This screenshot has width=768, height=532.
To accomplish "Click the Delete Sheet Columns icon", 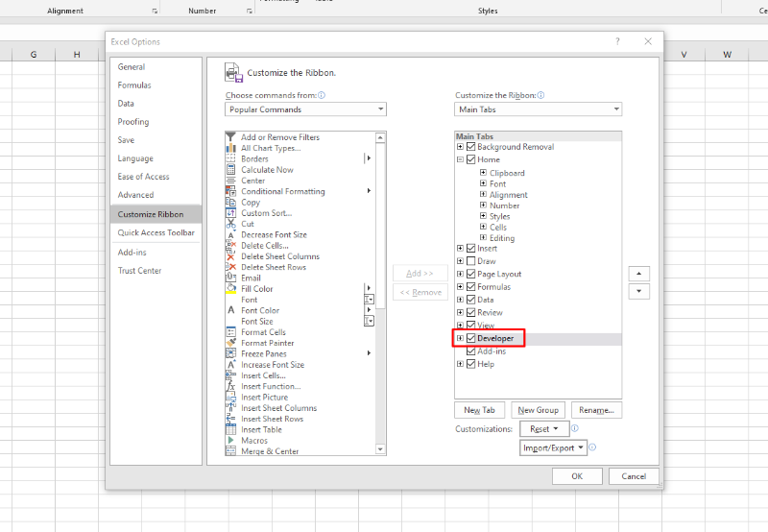I will [x=230, y=256].
